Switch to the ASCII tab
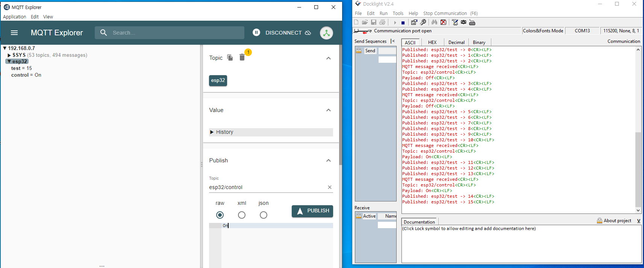The image size is (644, 268). point(410,42)
